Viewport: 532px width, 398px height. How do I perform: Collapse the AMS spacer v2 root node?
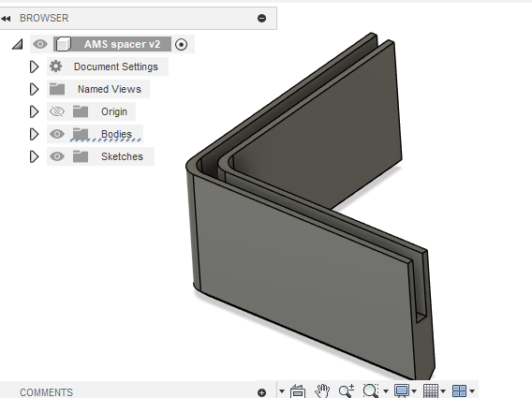(17, 44)
